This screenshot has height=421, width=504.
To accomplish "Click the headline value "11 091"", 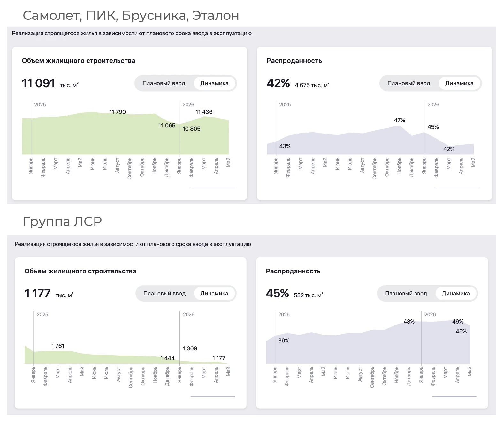I will pos(38,83).
